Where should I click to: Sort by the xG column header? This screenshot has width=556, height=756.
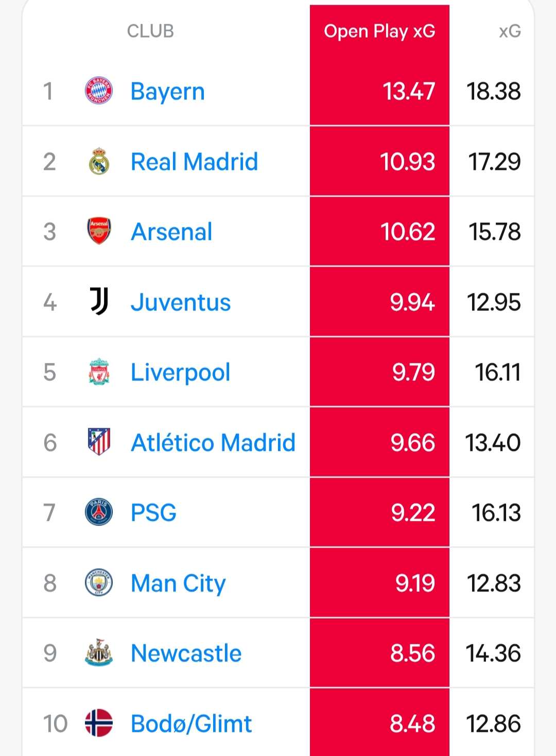coord(509,31)
